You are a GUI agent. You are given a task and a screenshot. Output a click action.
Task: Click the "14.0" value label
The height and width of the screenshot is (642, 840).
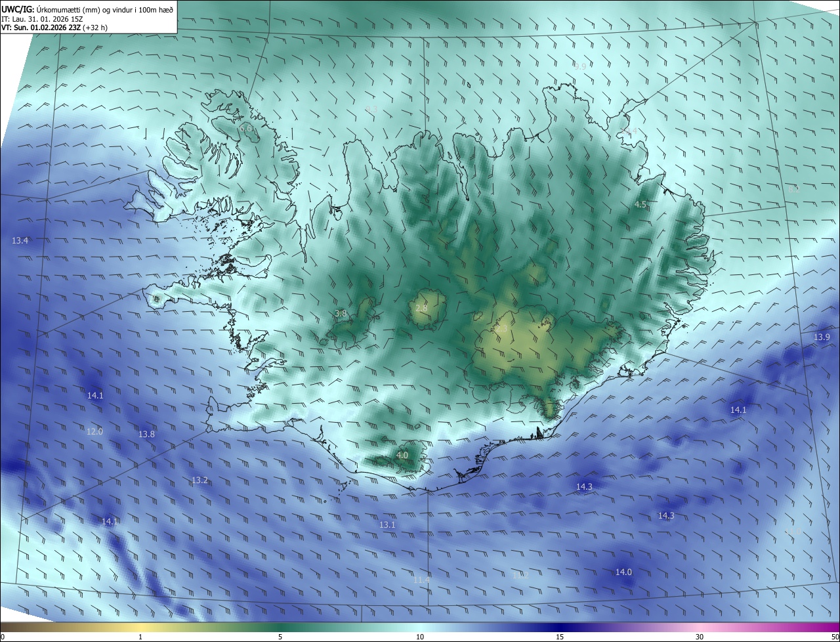[623, 572]
